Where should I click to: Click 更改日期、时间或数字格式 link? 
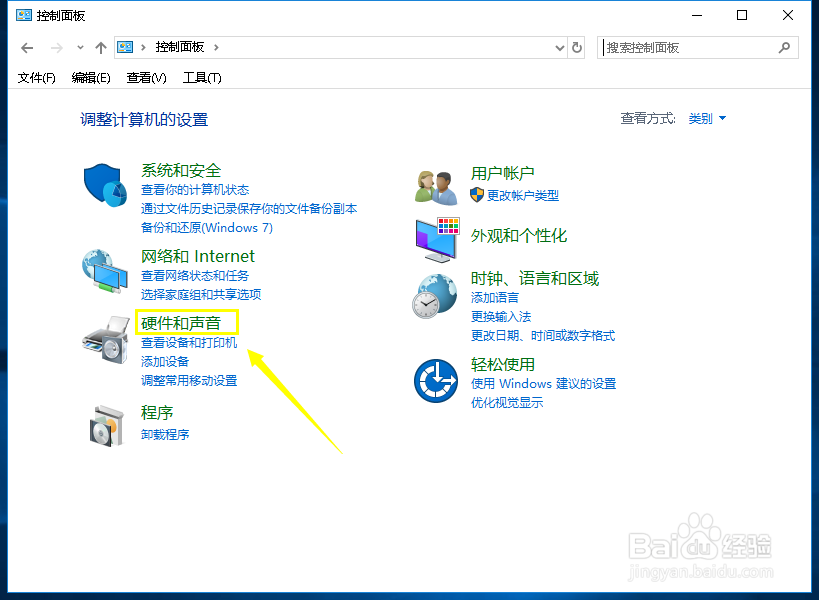point(543,335)
